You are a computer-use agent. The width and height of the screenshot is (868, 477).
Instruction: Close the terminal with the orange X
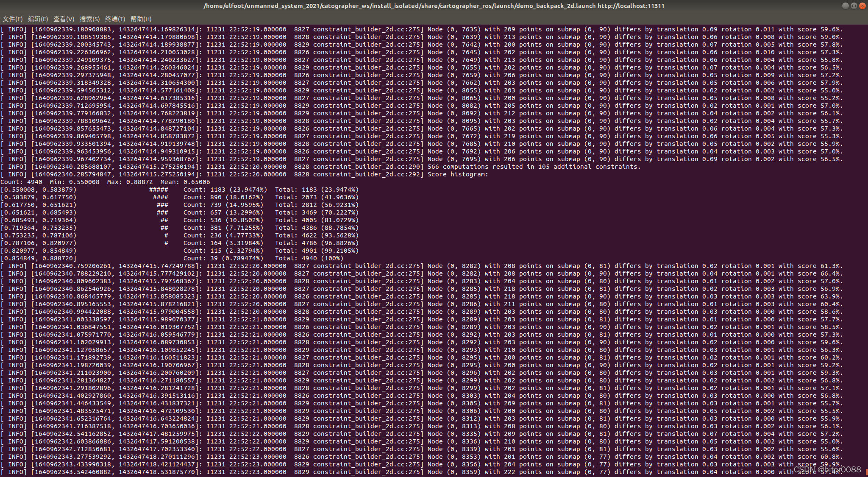tap(862, 6)
